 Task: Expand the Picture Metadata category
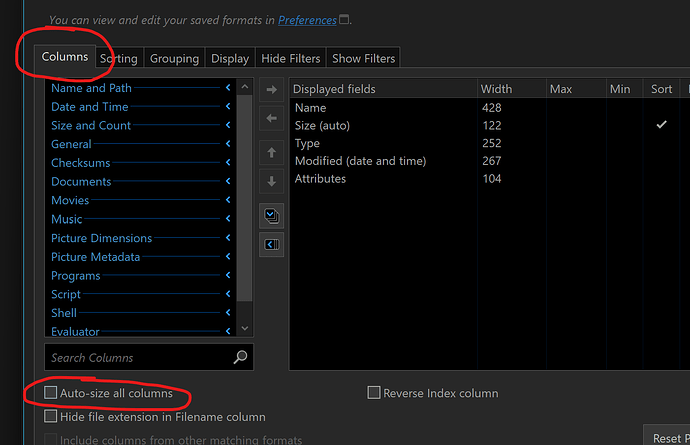[x=140, y=257]
